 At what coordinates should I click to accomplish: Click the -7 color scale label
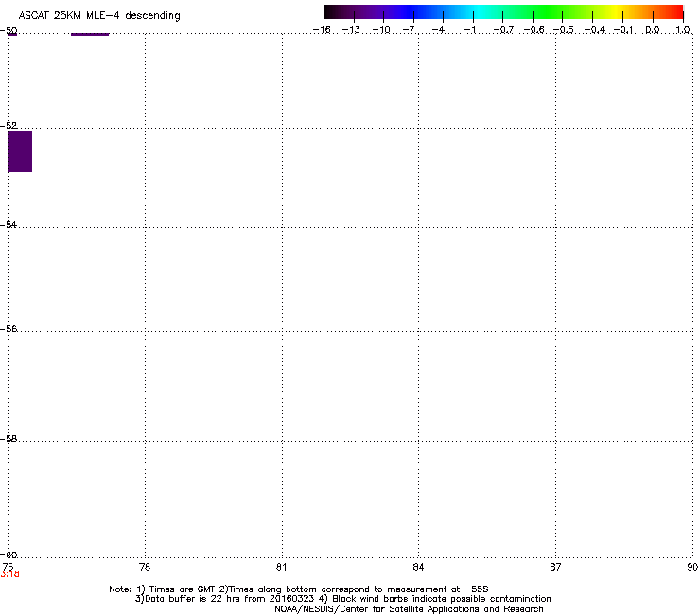click(410, 30)
